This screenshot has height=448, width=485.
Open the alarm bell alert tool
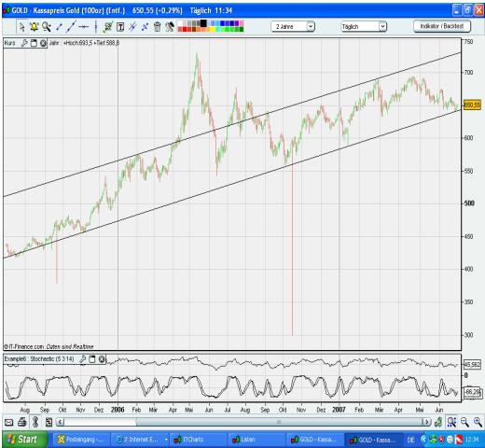[x=34, y=27]
